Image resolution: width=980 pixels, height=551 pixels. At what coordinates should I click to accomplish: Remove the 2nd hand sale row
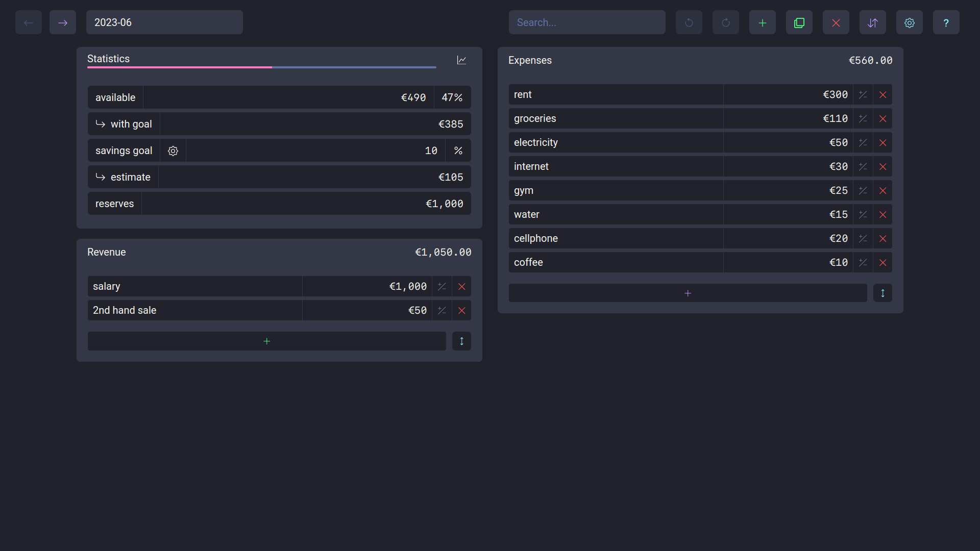[461, 310]
